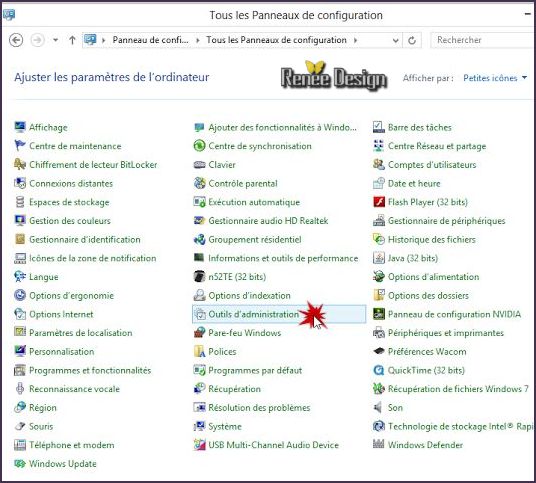This screenshot has width=536, height=483.
Task: Open the Pare-feu Windows icon
Action: pyautogui.click(x=199, y=333)
